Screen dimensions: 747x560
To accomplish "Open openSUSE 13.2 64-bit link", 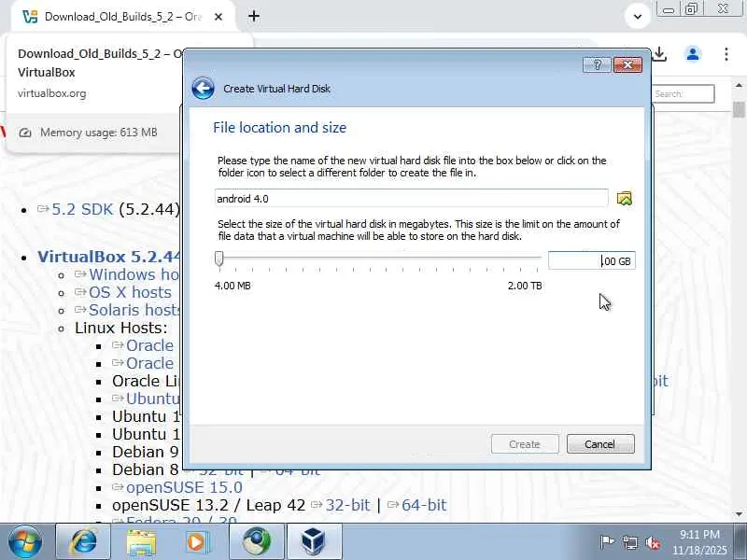I will coord(424,505).
